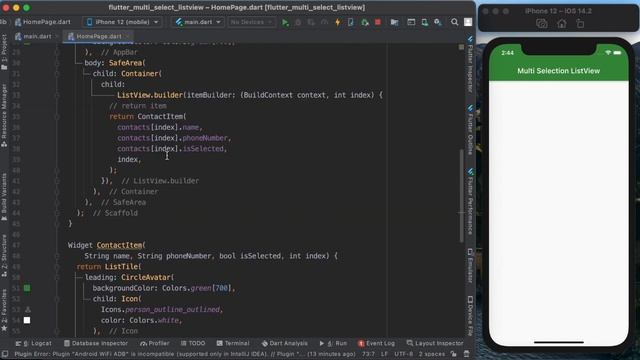Image resolution: width=640 pixels, height=360 pixels.
Task: Open the Profiler tool window
Action: (154, 343)
